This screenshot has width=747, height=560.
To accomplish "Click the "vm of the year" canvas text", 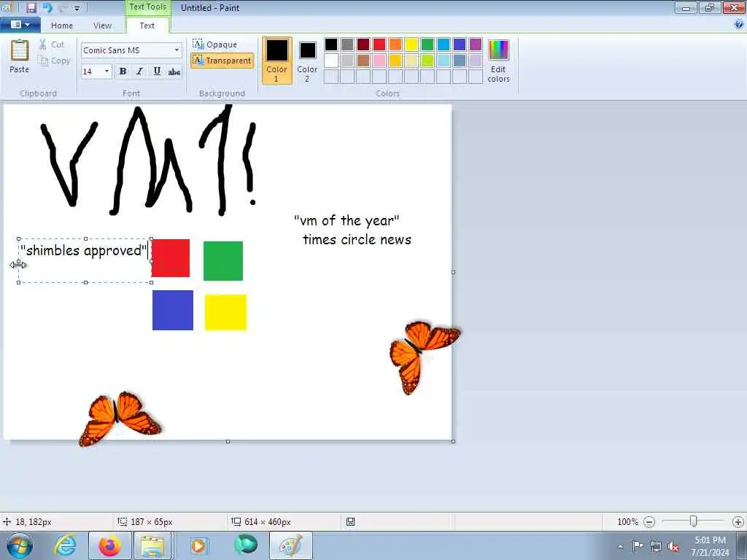I will tap(347, 220).
